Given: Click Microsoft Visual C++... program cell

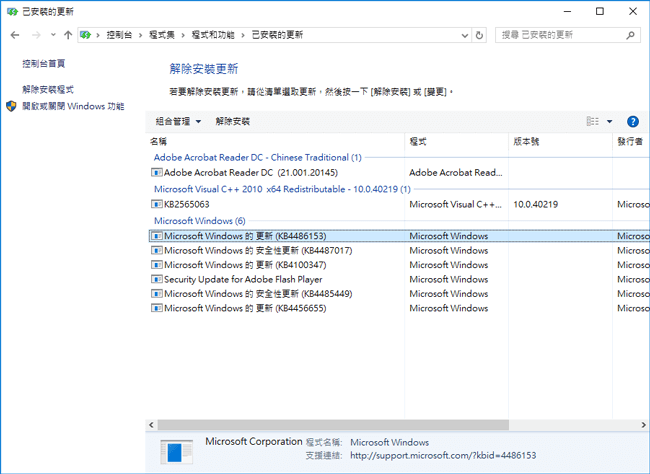Looking at the screenshot, I should tap(455, 204).
